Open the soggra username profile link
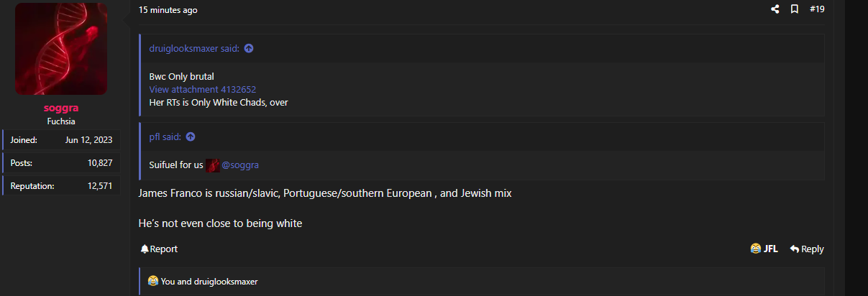Viewport: 868px width, 296px height. click(x=61, y=108)
